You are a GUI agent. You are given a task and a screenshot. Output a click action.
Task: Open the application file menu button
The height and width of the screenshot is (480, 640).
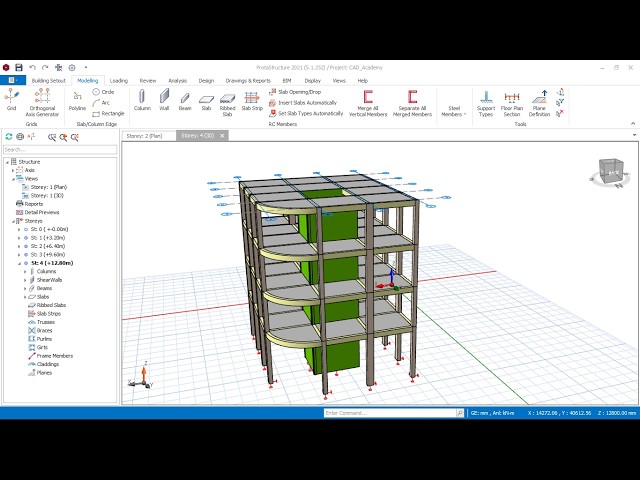point(13,80)
